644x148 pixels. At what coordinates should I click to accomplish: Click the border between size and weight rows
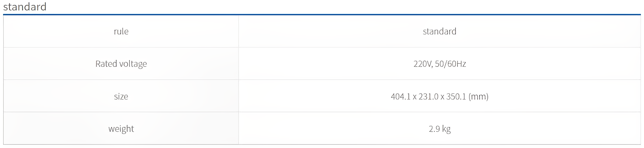click(322, 112)
